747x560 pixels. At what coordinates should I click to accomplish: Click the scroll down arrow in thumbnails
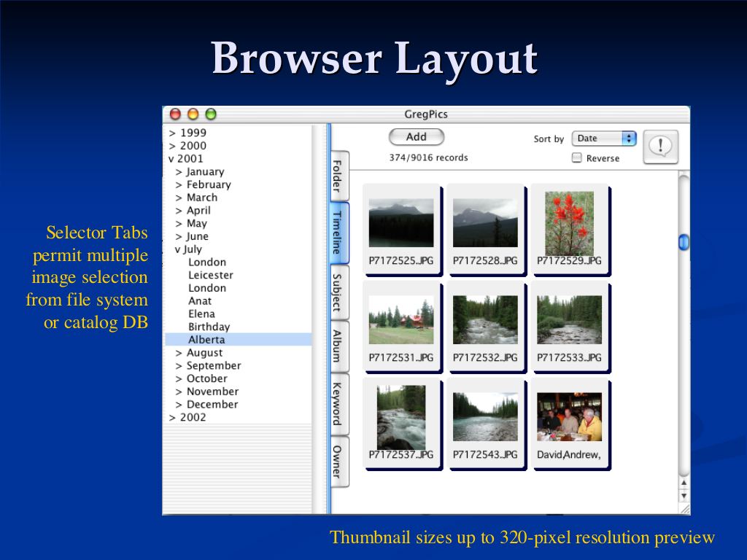[x=684, y=496]
